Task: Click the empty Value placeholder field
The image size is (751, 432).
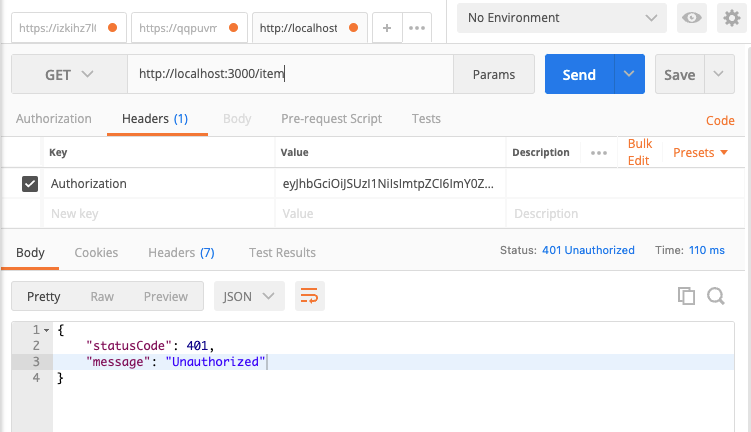Action: 390,214
